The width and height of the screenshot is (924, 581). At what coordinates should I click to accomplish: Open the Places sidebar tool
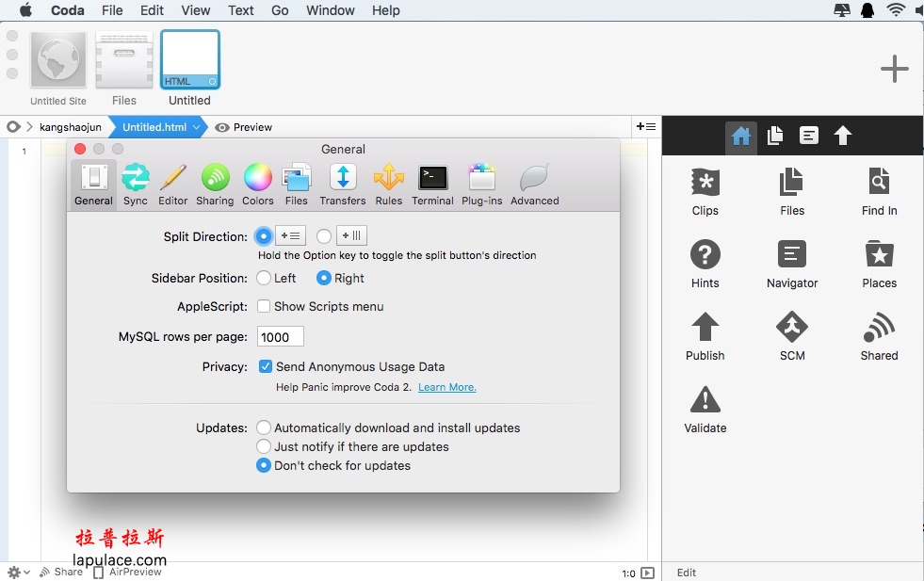[x=879, y=264]
